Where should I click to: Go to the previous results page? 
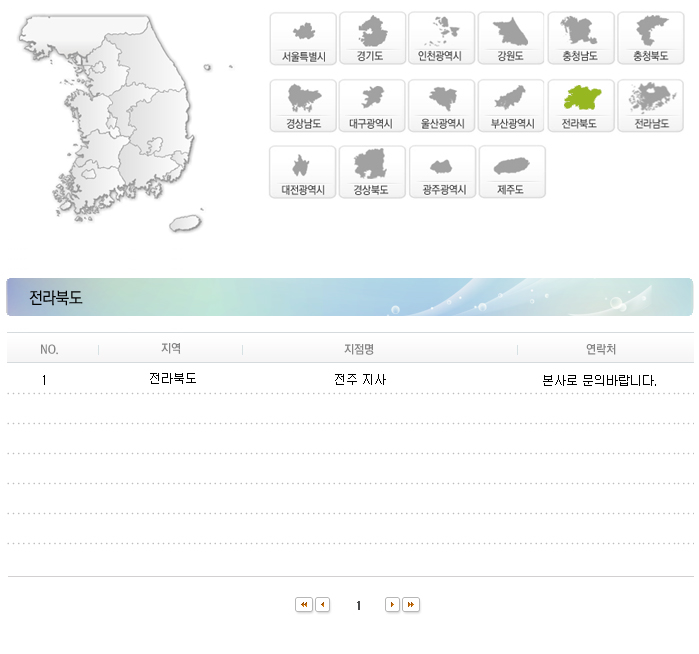coord(322,605)
